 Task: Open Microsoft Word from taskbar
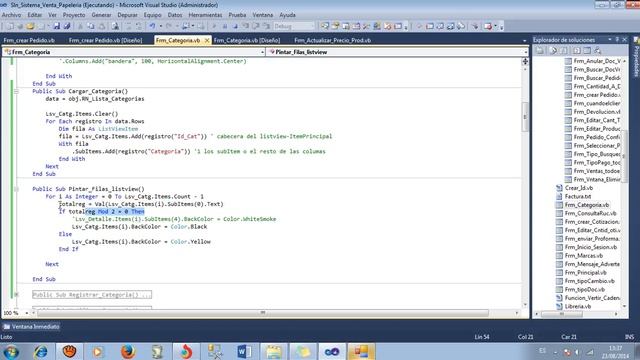[244, 351]
